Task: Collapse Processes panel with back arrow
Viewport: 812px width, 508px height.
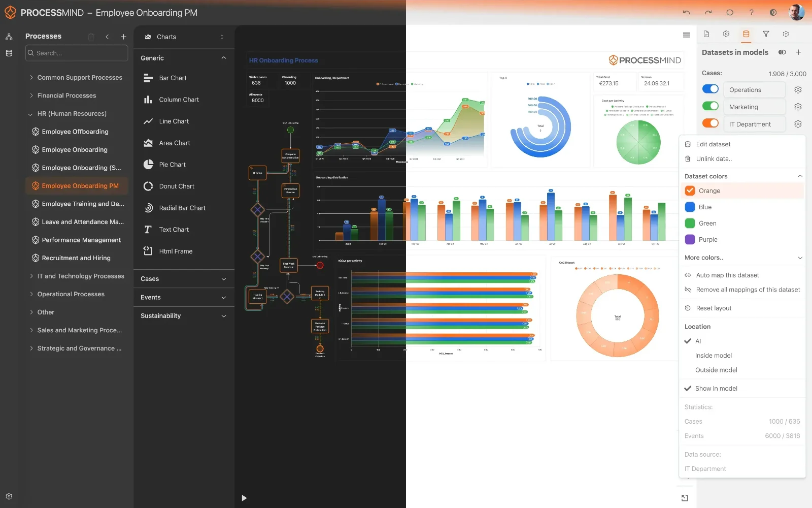Action: coord(107,37)
